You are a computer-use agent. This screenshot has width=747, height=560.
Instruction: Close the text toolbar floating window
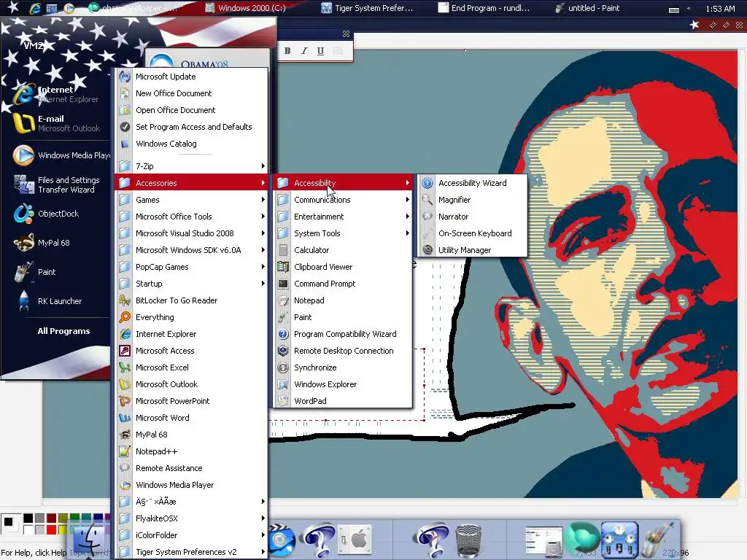click(x=346, y=34)
